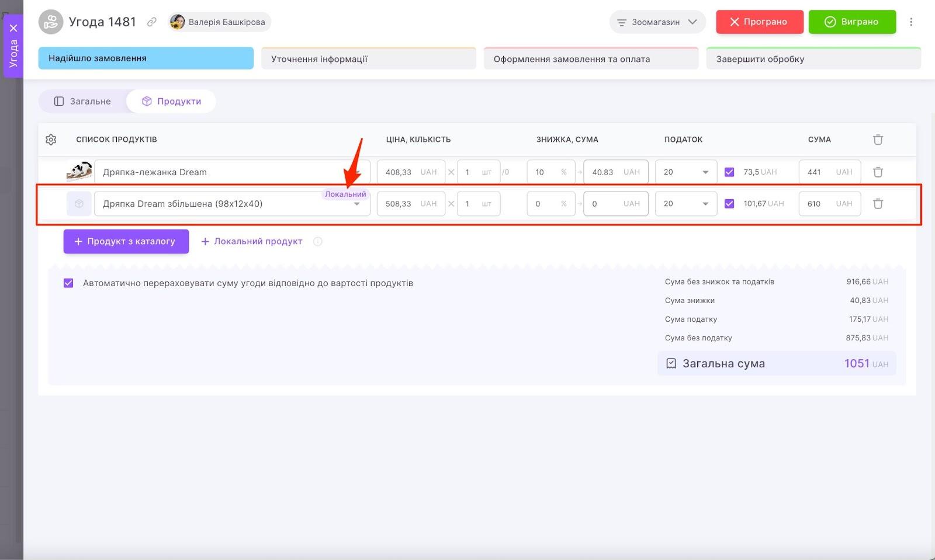This screenshot has width=935, height=560.
Task: Delete the Дряпка-лежанка Dream row
Action: point(878,172)
